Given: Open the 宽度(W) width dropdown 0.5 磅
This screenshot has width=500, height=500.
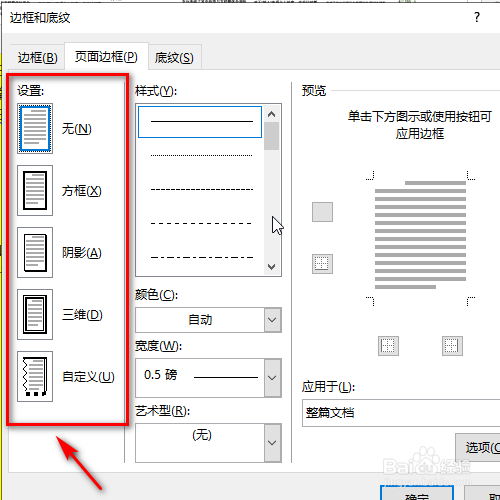Looking at the screenshot, I should (208, 378).
